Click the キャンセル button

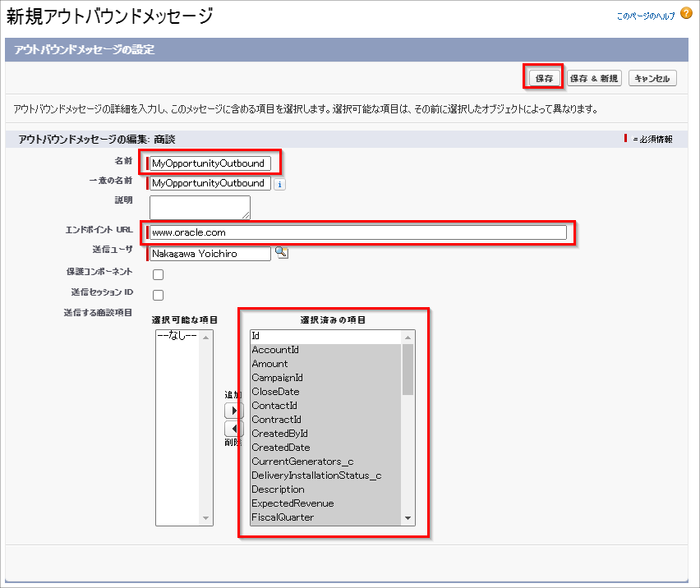coord(652,79)
